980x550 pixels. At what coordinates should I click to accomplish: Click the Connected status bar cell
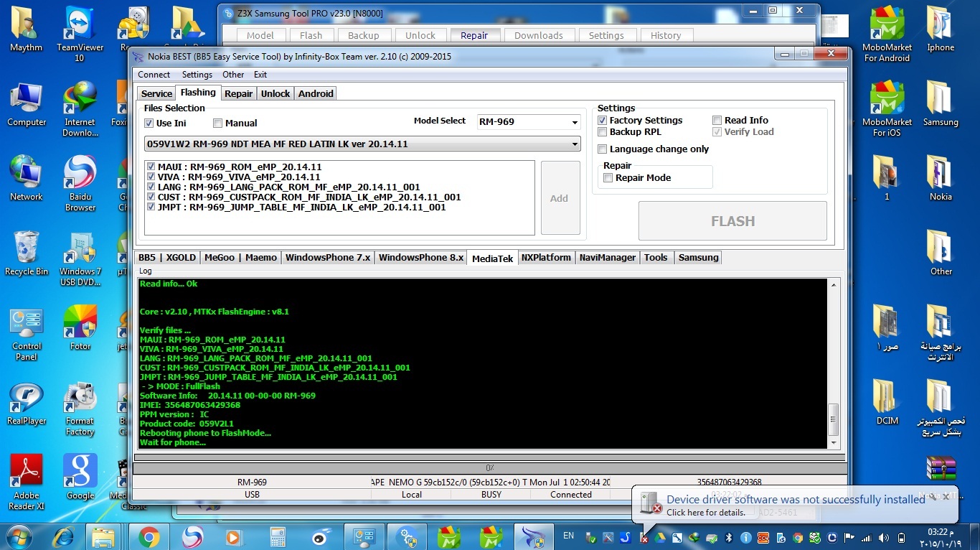click(571, 495)
